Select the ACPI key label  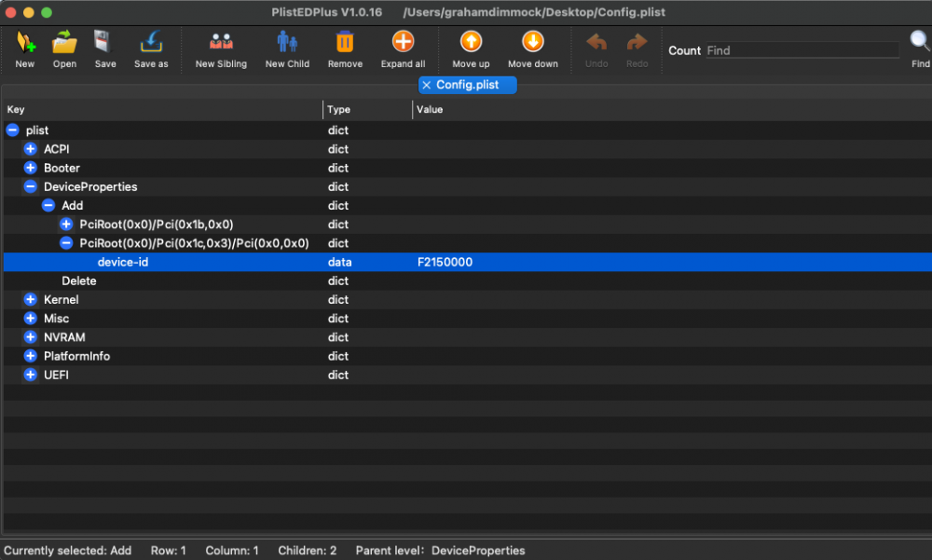click(x=57, y=149)
